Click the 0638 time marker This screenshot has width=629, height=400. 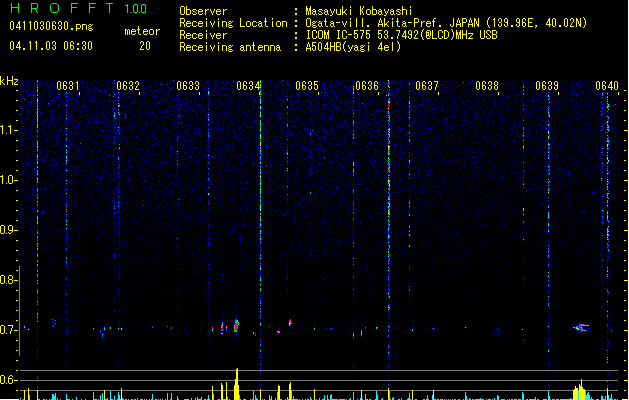pyautogui.click(x=487, y=86)
